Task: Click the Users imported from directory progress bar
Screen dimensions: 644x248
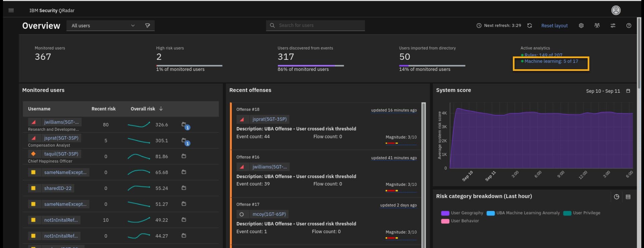Action: [x=432, y=66]
